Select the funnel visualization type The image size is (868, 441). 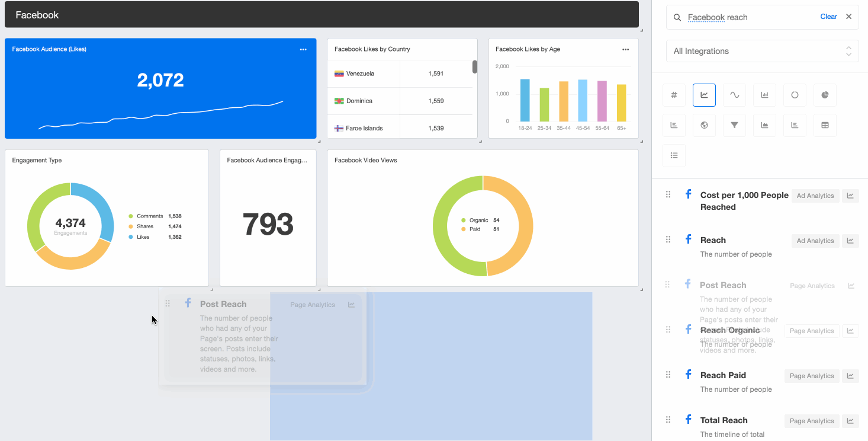pos(734,125)
